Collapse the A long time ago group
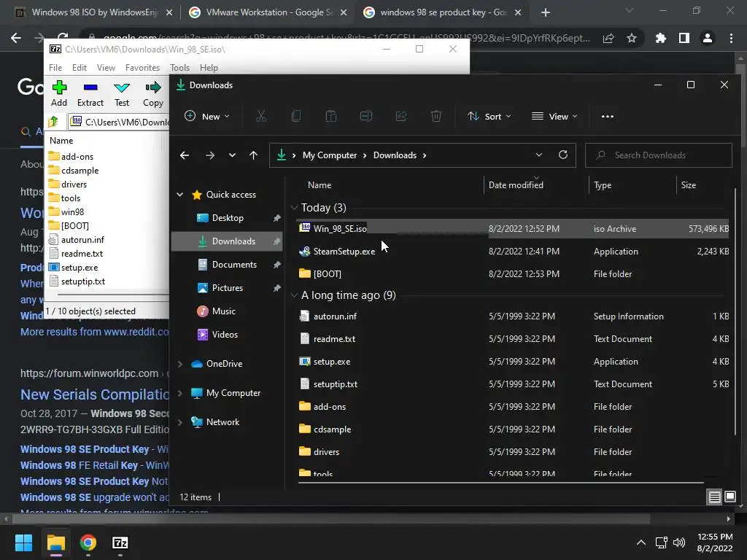This screenshot has width=747, height=560. tap(295, 295)
